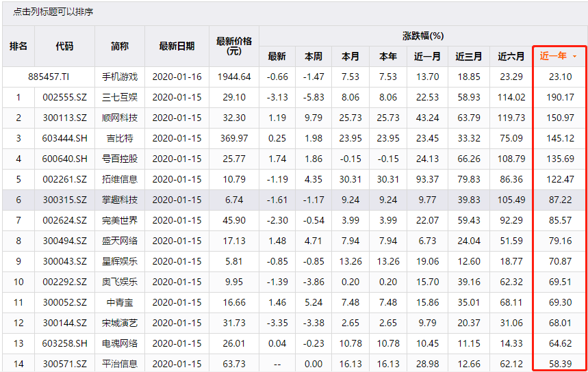Click the 150.97 one-year gain value
588x372 pixels.
pyautogui.click(x=560, y=118)
